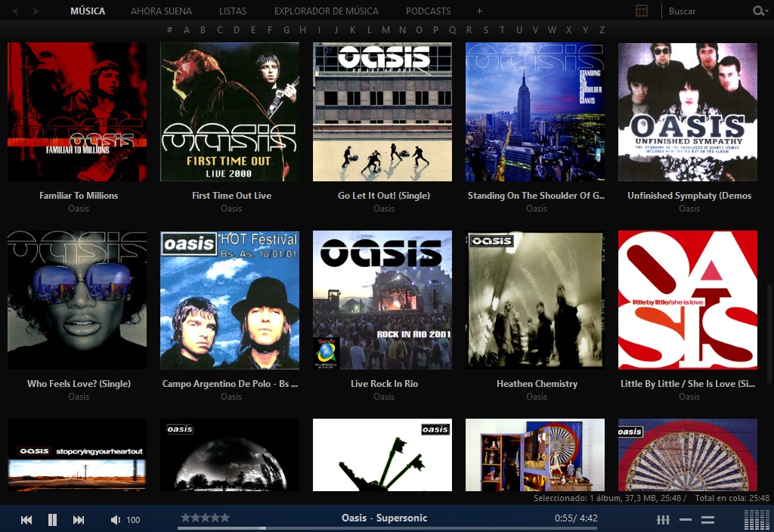Open the PODCASTS tab
Screen dimensions: 774x532
click(428, 11)
